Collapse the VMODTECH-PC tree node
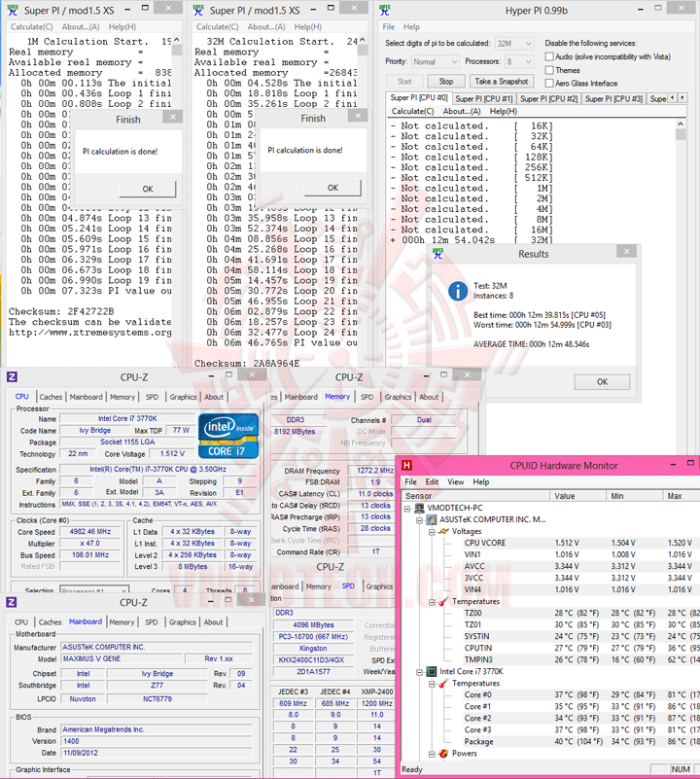The width and height of the screenshot is (700, 779). 407,509
